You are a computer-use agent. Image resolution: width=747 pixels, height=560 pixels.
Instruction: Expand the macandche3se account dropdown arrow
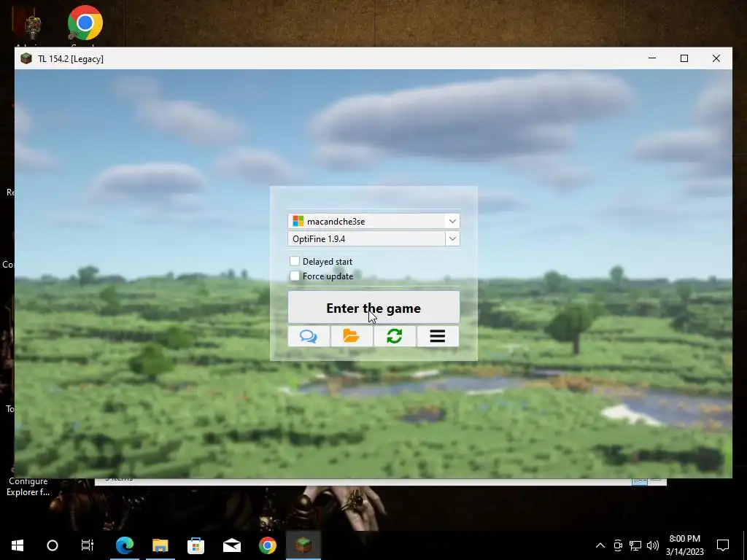pyautogui.click(x=452, y=221)
